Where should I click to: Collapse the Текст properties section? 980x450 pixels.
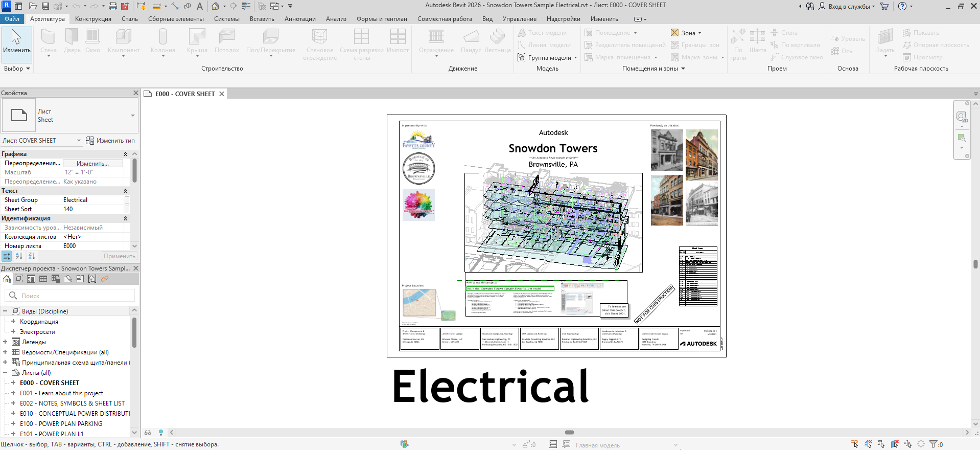pos(126,191)
